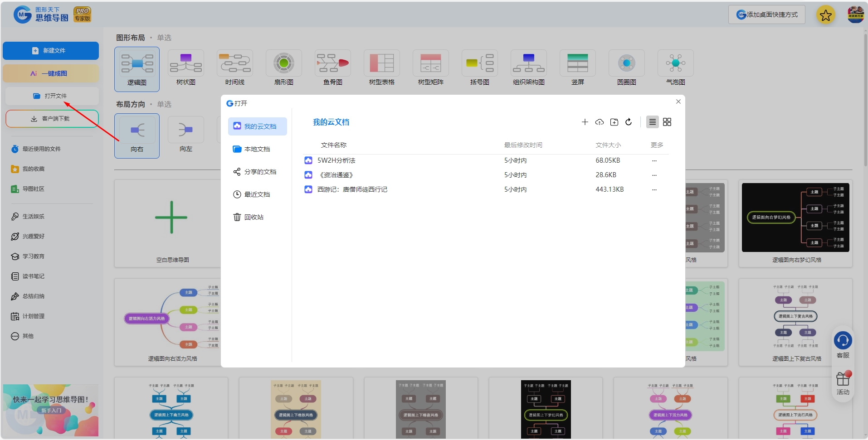The image size is (868, 440).
Task: Open more options for 西游记 file
Action: tap(654, 189)
